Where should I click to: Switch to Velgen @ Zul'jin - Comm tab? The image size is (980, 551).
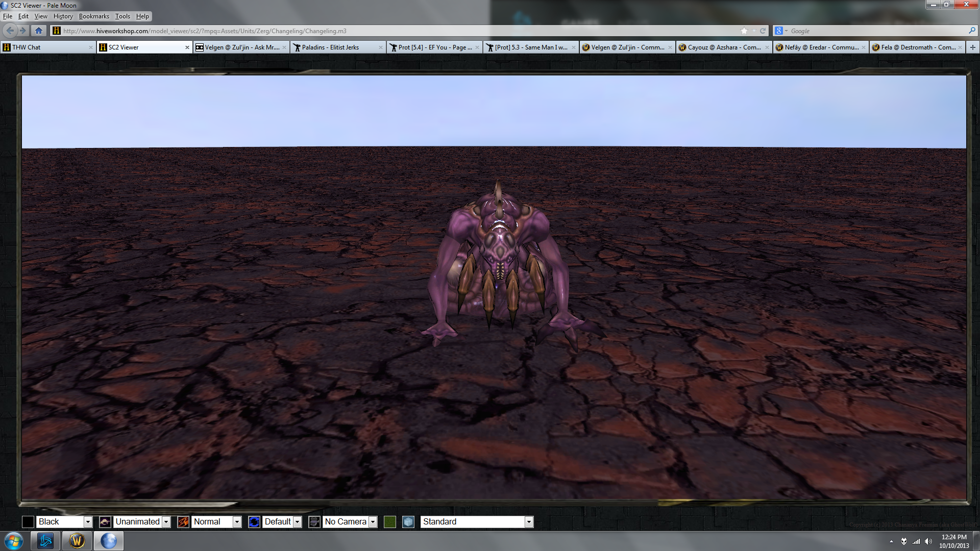click(627, 47)
